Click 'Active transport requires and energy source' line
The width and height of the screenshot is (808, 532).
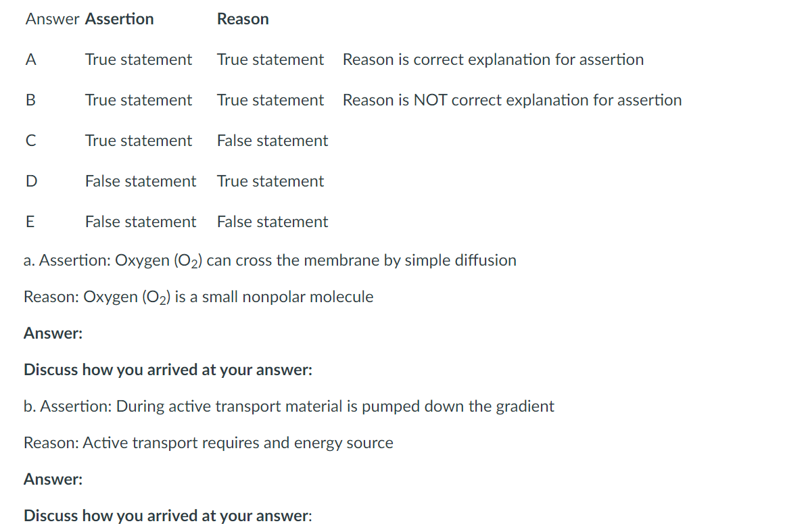click(x=208, y=443)
